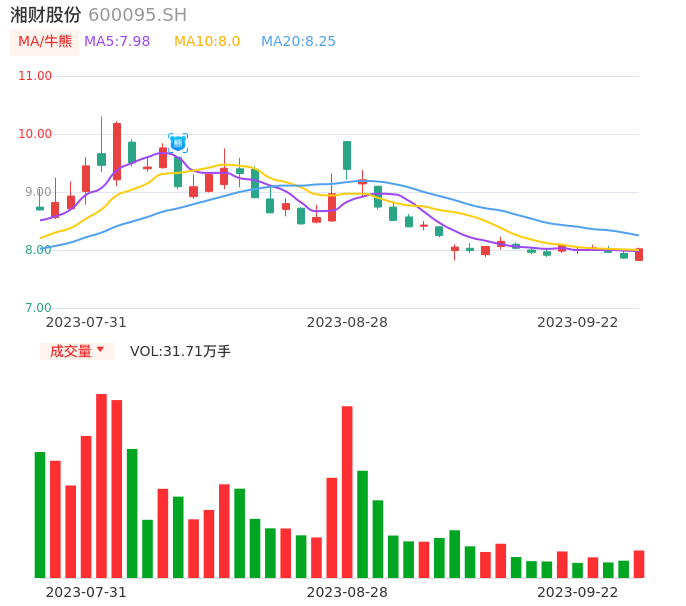The image size is (686, 606).
Task: Click the 湘财股份 stock name
Action: click(x=46, y=15)
